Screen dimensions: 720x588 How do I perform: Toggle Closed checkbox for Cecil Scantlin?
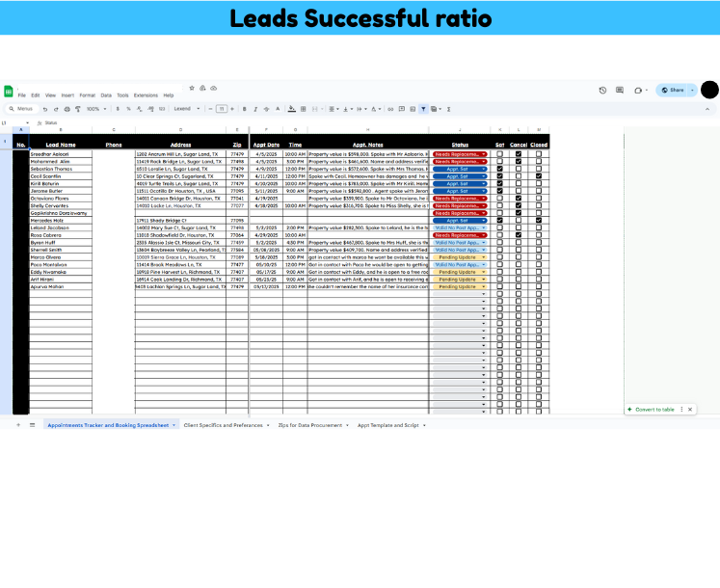[538, 176]
